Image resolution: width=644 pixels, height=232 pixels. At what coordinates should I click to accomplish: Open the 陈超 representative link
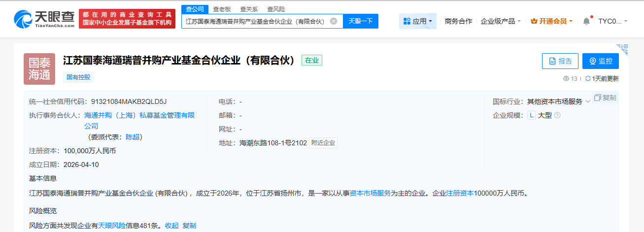point(133,137)
